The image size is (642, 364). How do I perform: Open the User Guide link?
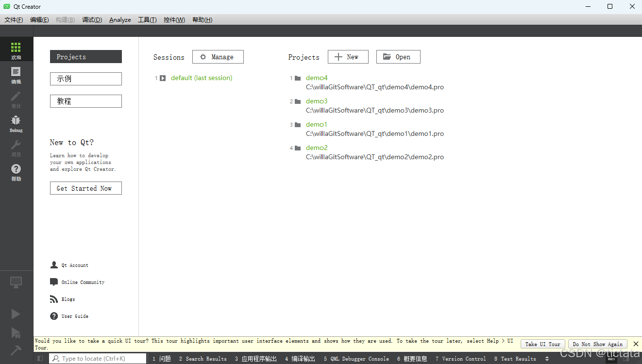75,316
